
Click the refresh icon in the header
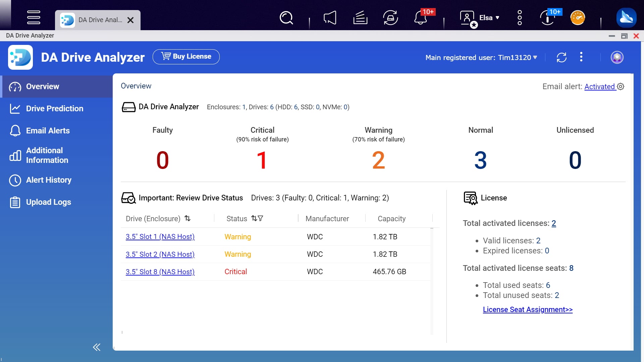561,57
